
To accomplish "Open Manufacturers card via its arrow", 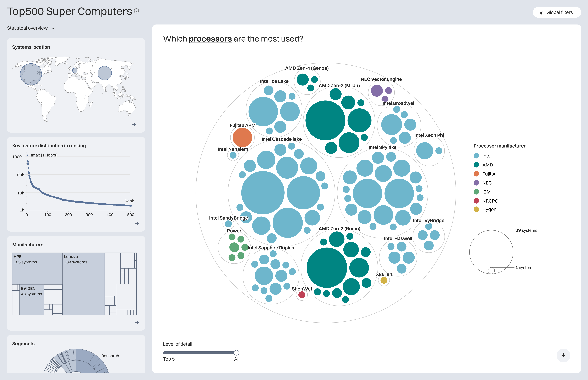I will click(137, 323).
